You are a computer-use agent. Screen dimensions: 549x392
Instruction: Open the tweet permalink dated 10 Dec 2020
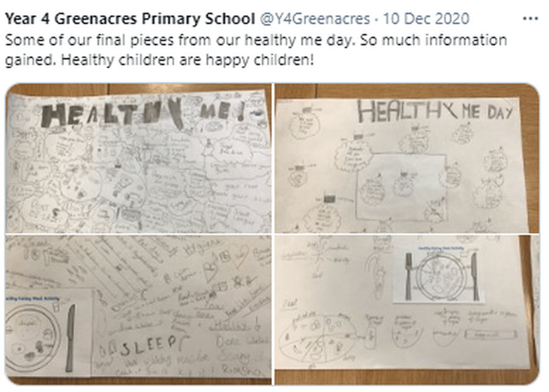point(426,18)
